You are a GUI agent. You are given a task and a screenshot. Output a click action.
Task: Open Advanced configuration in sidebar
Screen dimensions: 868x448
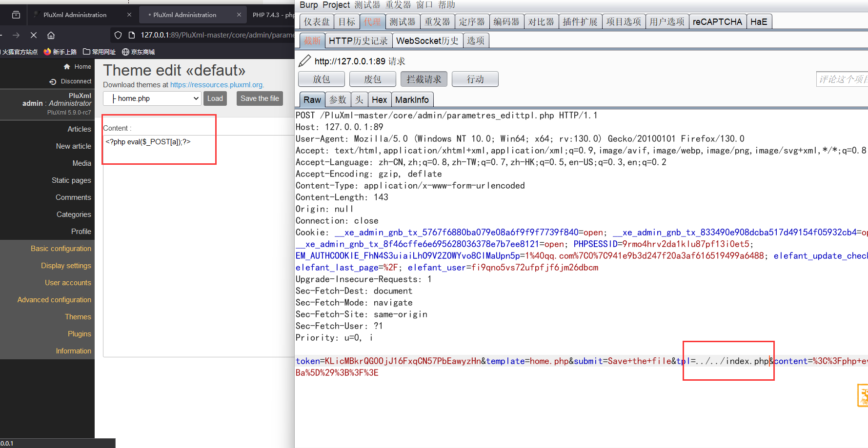[x=54, y=300]
